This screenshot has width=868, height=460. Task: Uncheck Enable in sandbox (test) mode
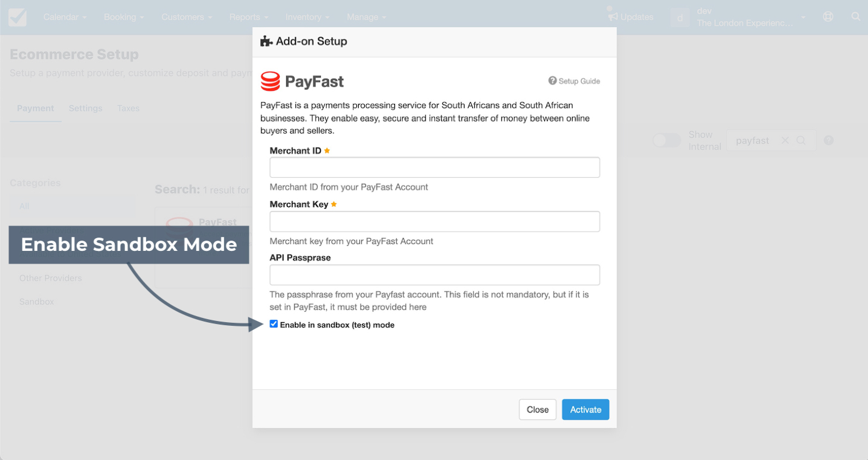pos(274,324)
